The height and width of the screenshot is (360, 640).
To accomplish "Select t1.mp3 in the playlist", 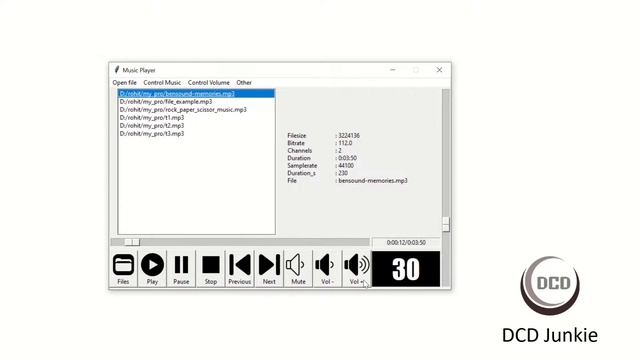I will point(196,118).
